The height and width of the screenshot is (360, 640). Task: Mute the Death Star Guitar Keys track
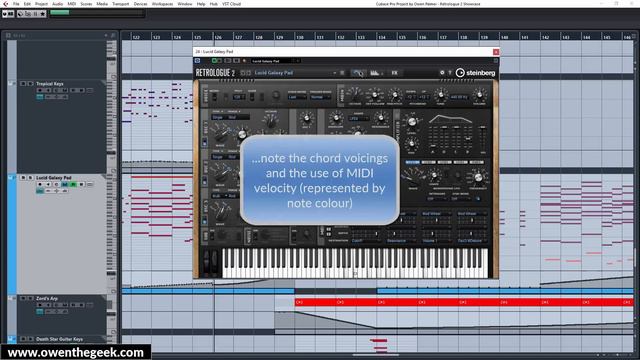(23, 339)
